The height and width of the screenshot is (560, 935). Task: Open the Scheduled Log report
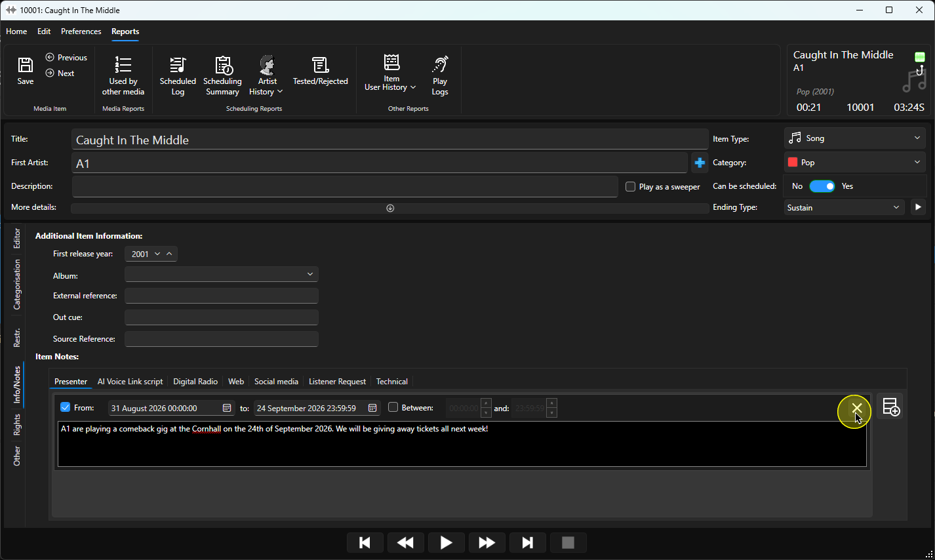[178, 76]
